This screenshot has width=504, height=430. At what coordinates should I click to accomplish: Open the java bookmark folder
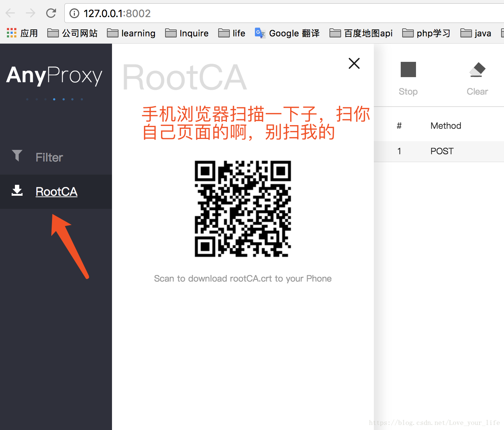(476, 33)
